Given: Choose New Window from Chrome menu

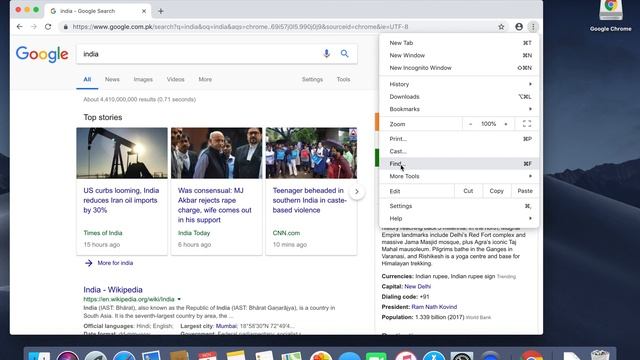Looking at the screenshot, I should pyautogui.click(x=459, y=56).
